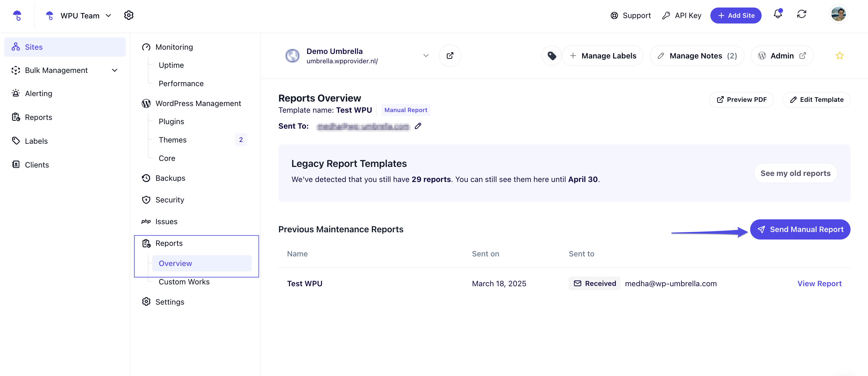Expand WPU Team workspace dropdown
The image size is (868, 376).
[108, 15]
